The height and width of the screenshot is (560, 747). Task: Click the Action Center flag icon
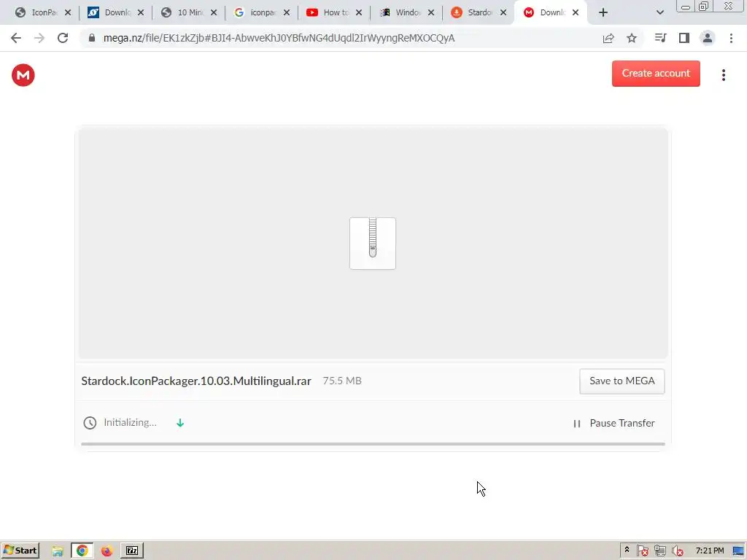(642, 551)
